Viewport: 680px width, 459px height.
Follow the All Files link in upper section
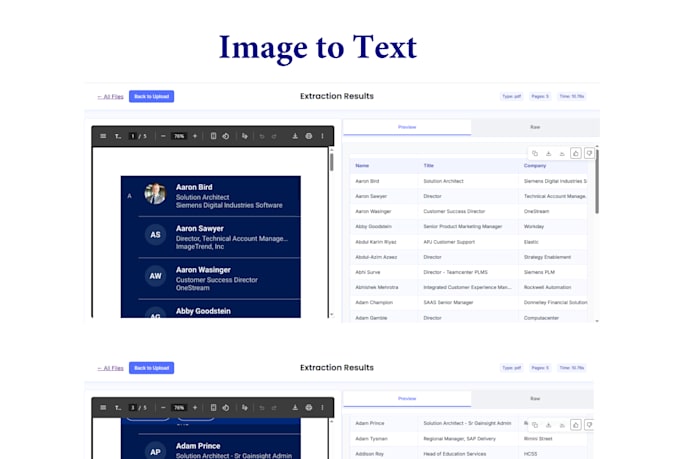(x=111, y=97)
